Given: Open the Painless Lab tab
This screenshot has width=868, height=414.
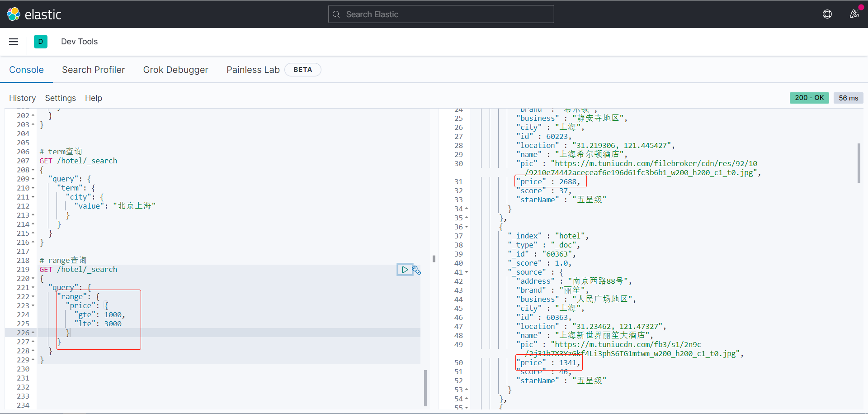Looking at the screenshot, I should click(253, 70).
